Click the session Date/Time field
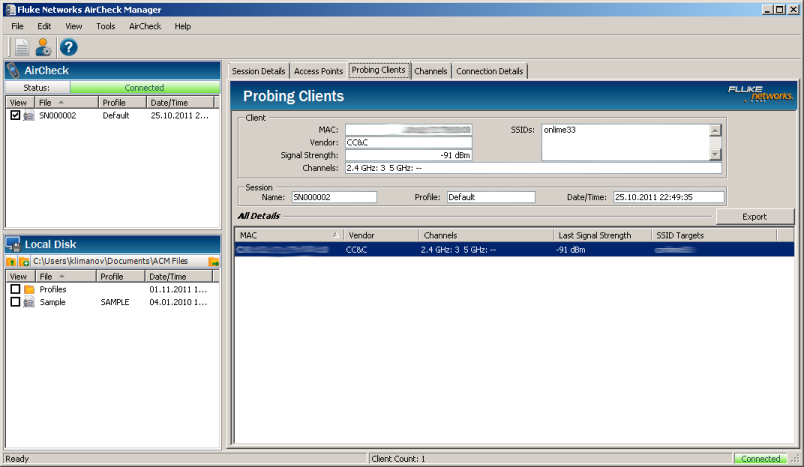This screenshot has width=804, height=467. [x=669, y=197]
